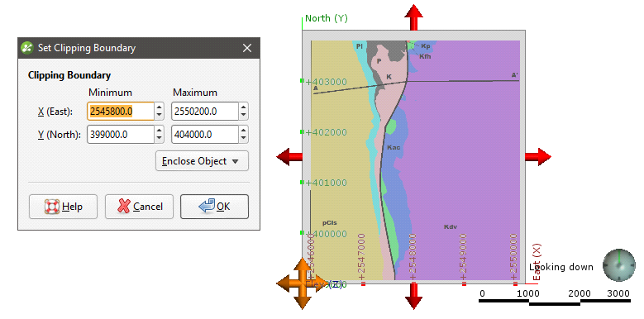The height and width of the screenshot is (319, 644).
Task: Click the X (East) Maximum field showing 2550200.0
Action: [205, 112]
